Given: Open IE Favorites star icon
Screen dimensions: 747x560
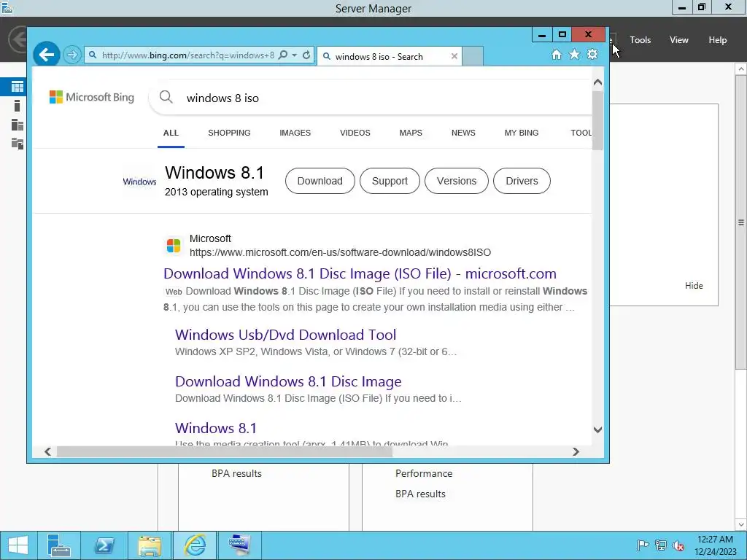Looking at the screenshot, I should (575, 55).
